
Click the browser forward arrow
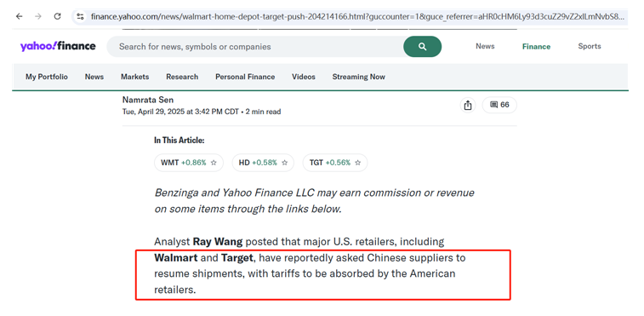click(x=38, y=16)
